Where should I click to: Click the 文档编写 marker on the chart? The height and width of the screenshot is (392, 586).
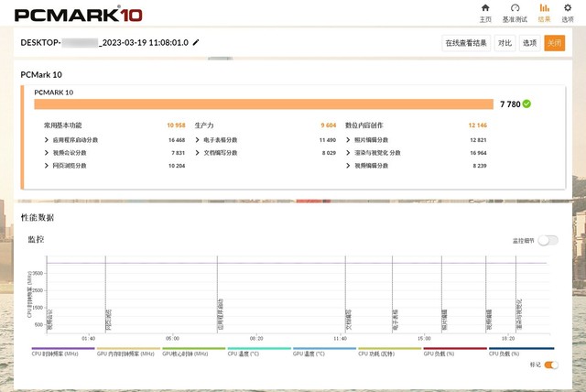click(x=348, y=321)
